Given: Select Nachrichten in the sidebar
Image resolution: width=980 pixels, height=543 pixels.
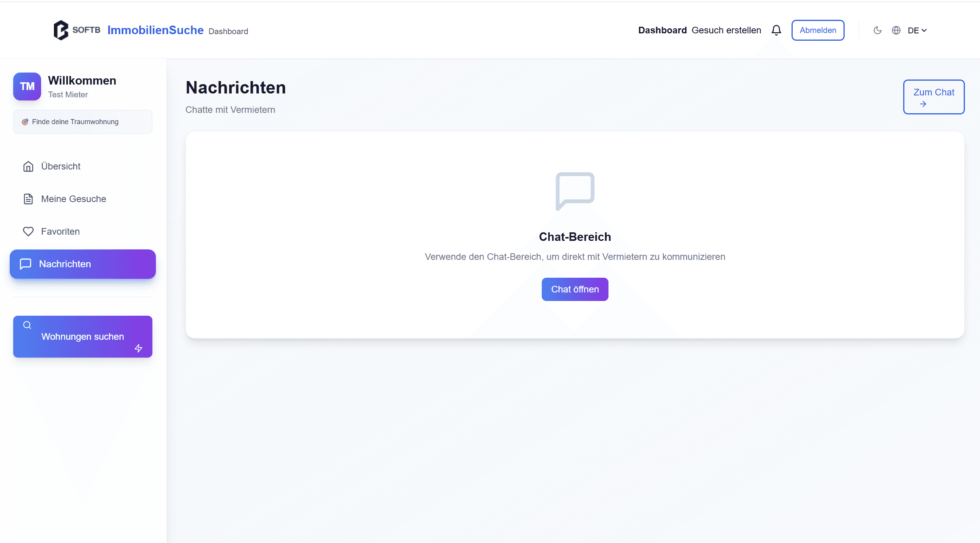Looking at the screenshot, I should click(83, 264).
